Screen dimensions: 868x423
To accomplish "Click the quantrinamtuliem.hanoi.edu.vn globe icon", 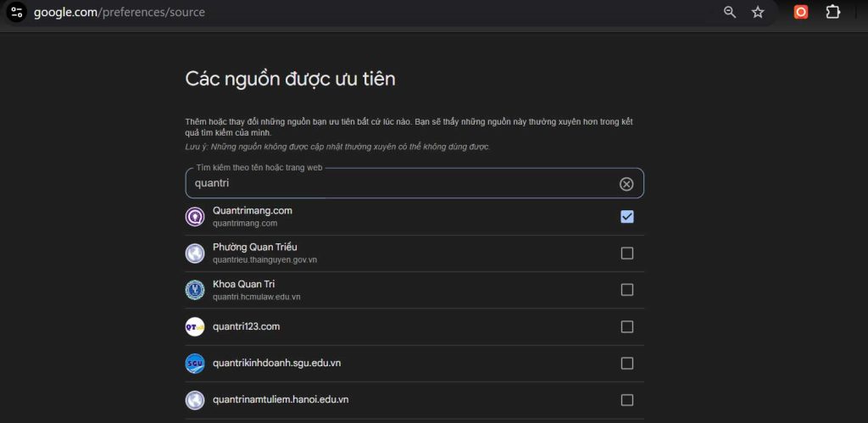I will click(x=195, y=400).
